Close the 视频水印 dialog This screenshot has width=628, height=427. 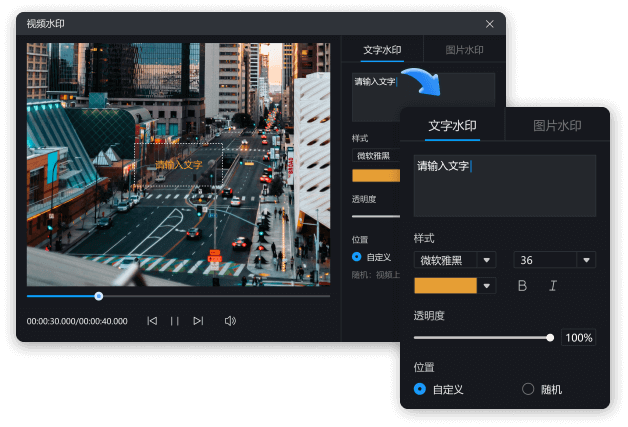[x=489, y=24]
